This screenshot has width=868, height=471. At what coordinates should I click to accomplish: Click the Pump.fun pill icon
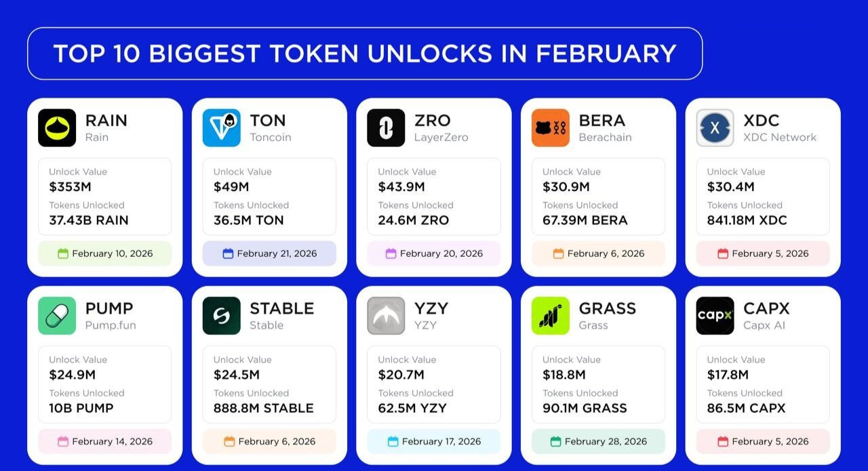[x=57, y=316]
